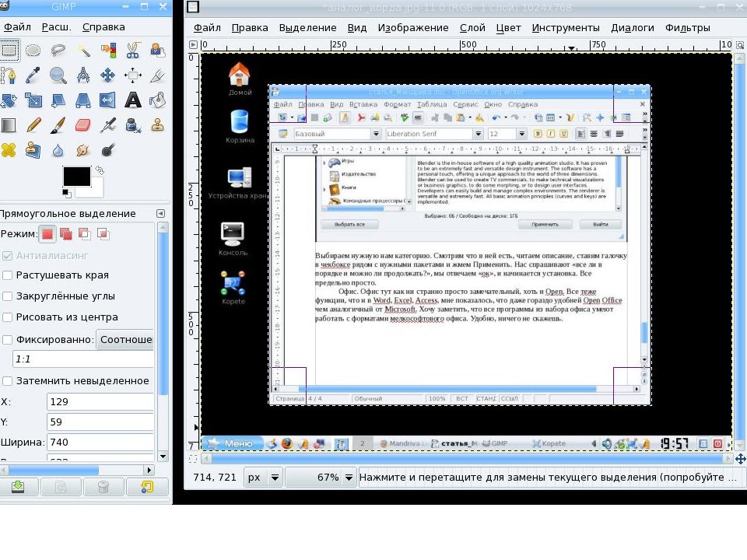This screenshot has height=560, width=747.
Task: Choose the Foreground Select tool
Action: [x=158, y=50]
